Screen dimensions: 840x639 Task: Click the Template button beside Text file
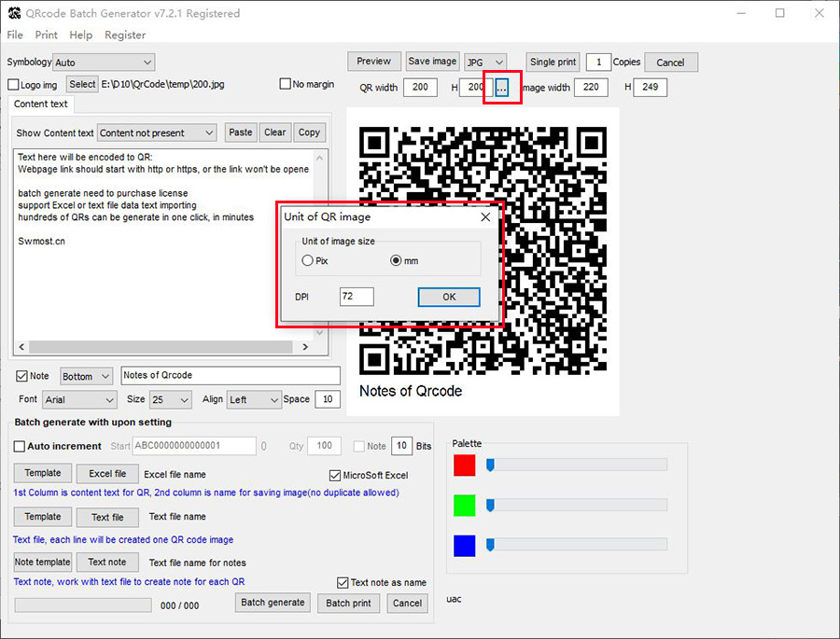click(43, 517)
